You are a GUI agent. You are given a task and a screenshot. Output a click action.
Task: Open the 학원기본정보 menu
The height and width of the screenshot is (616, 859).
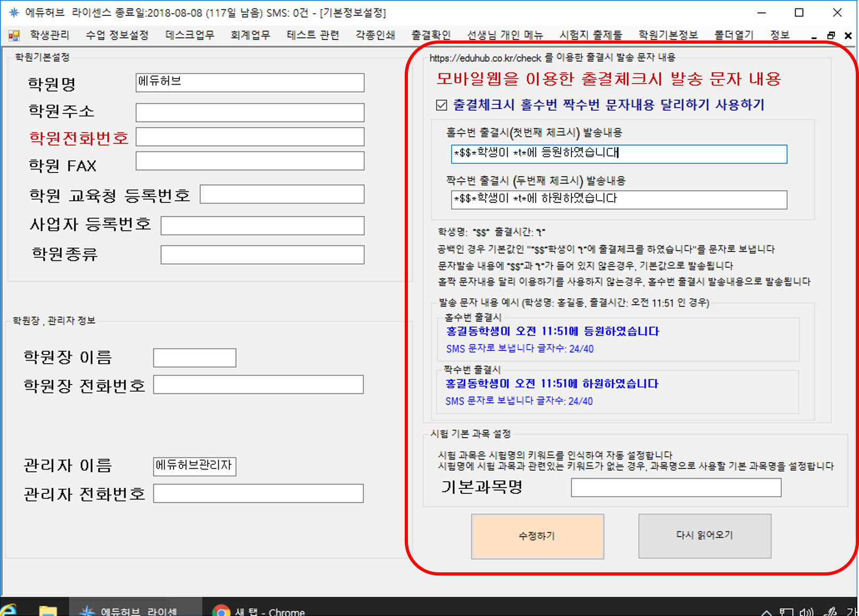click(x=668, y=35)
